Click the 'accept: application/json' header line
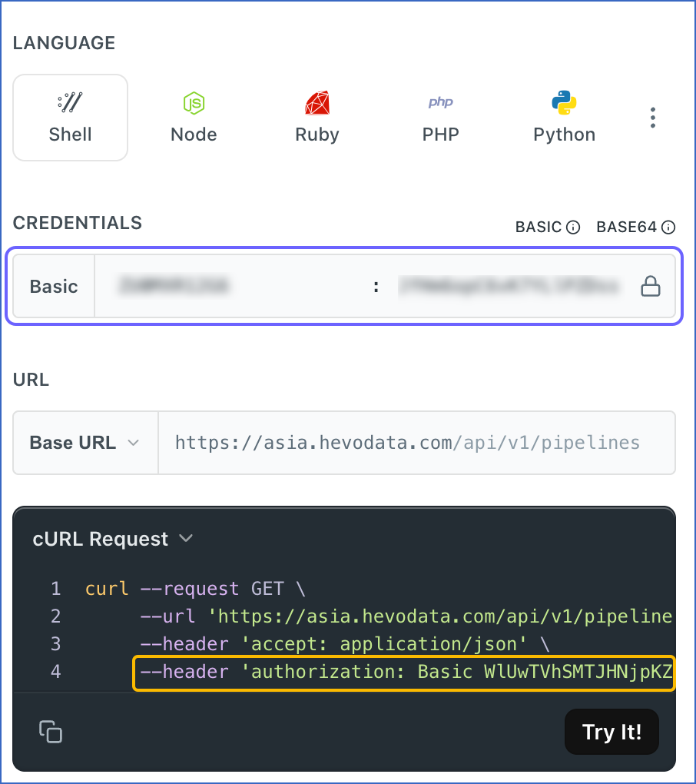 (345, 644)
